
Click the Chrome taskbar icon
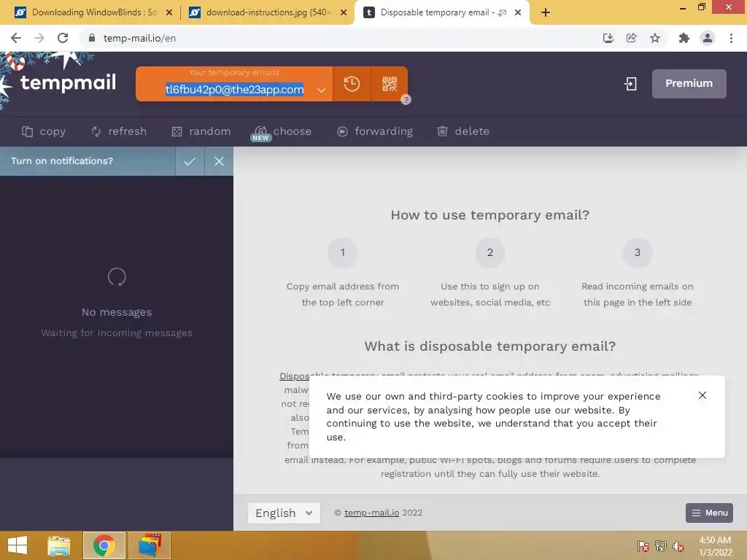[104, 545]
